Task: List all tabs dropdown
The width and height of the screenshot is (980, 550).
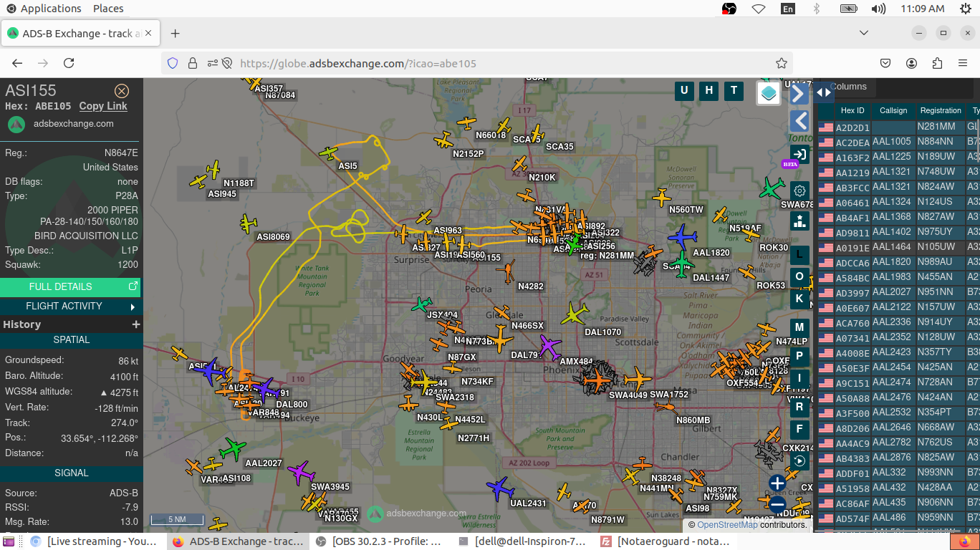Action: 864,33
